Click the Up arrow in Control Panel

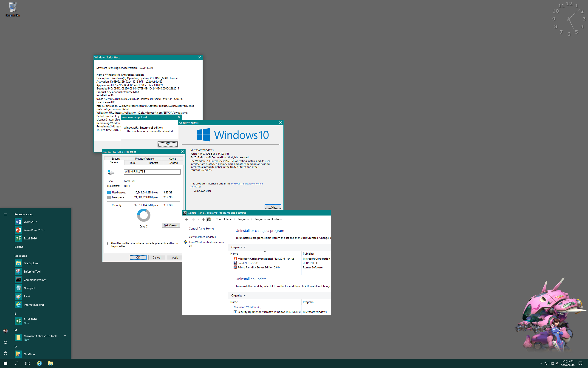point(203,219)
